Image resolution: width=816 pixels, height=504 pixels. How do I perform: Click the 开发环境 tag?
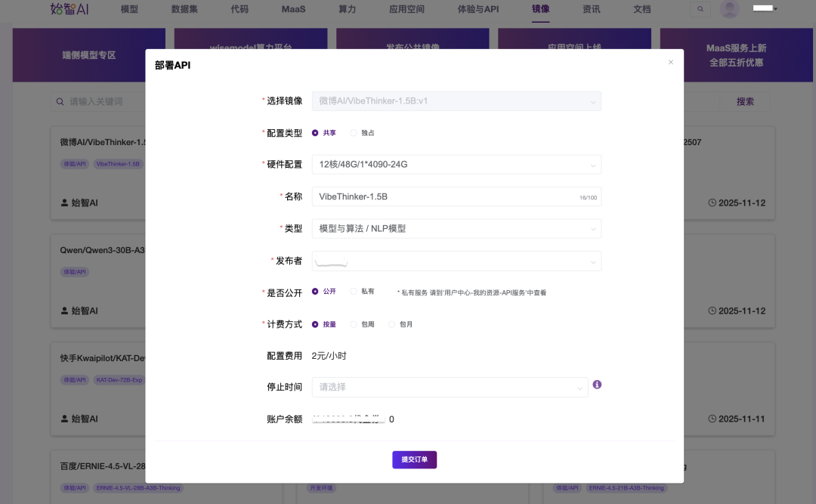pyautogui.click(x=320, y=488)
